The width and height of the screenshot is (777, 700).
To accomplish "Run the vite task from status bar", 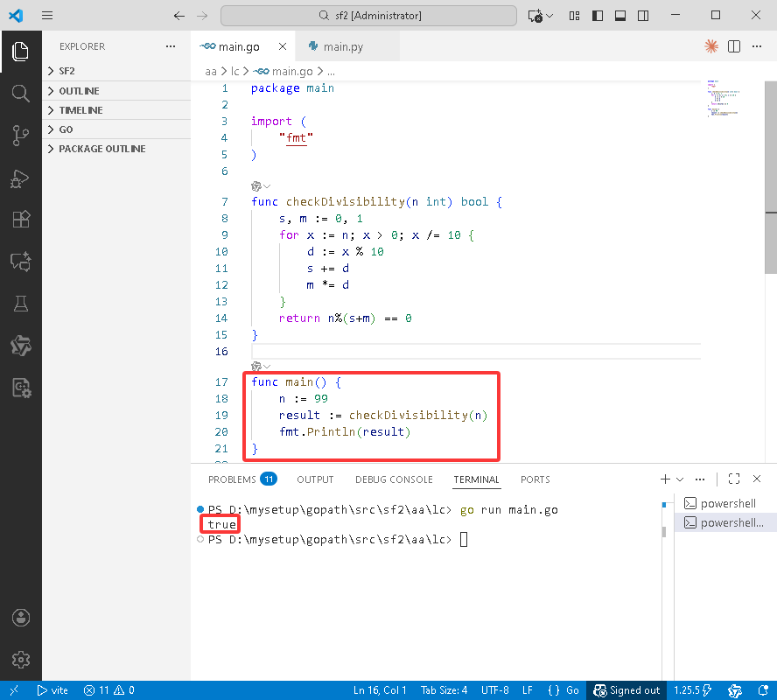I will point(52,690).
